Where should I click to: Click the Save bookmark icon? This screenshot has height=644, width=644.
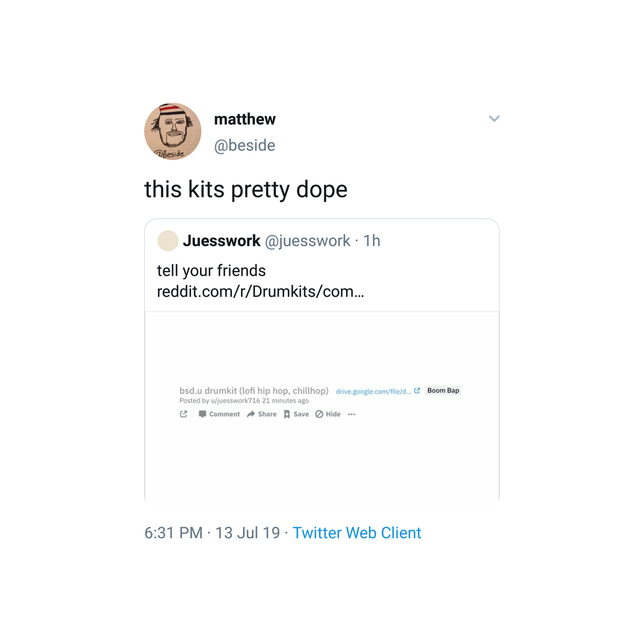point(286,414)
